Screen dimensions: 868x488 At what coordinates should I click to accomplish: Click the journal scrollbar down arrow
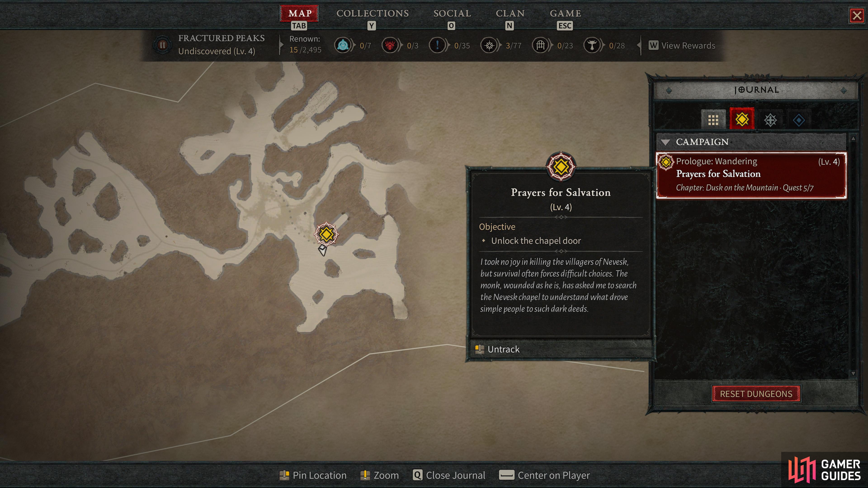coord(853,373)
